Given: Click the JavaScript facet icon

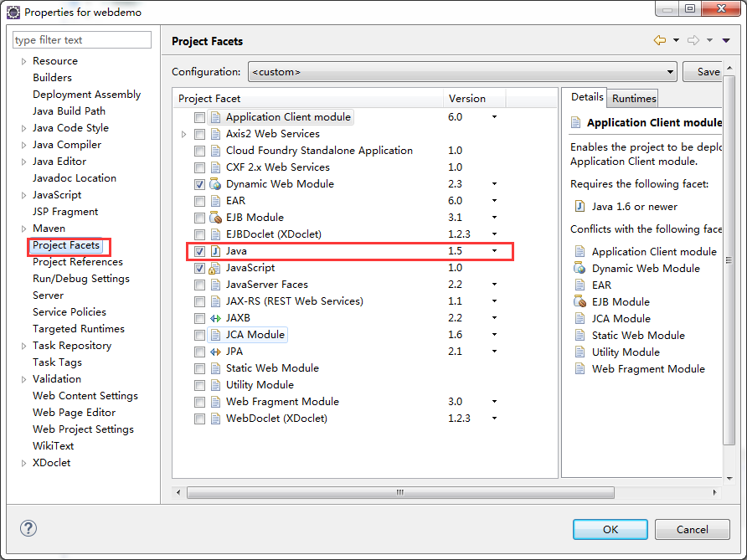Looking at the screenshot, I should point(215,268).
